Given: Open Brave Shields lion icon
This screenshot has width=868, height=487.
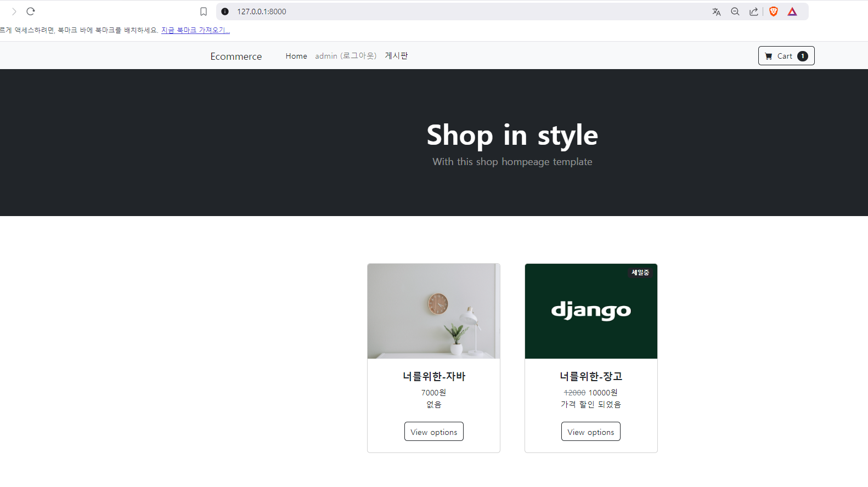Looking at the screenshot, I should tap(774, 12).
